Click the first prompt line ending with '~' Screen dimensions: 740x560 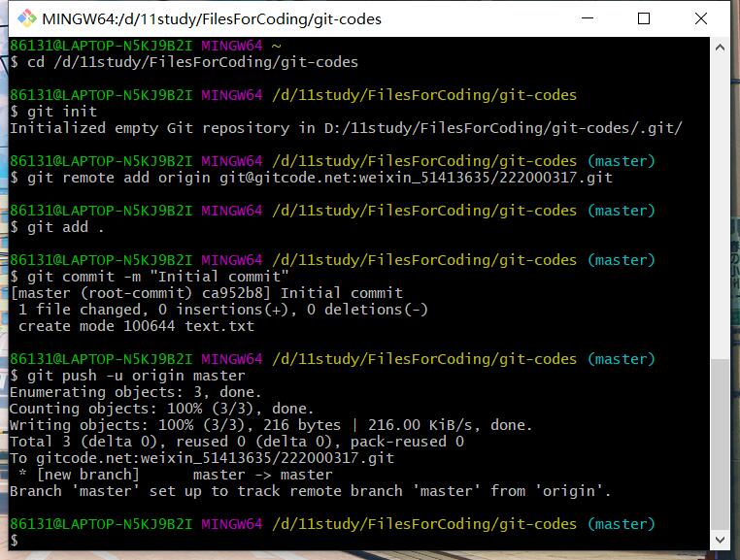[146, 46]
